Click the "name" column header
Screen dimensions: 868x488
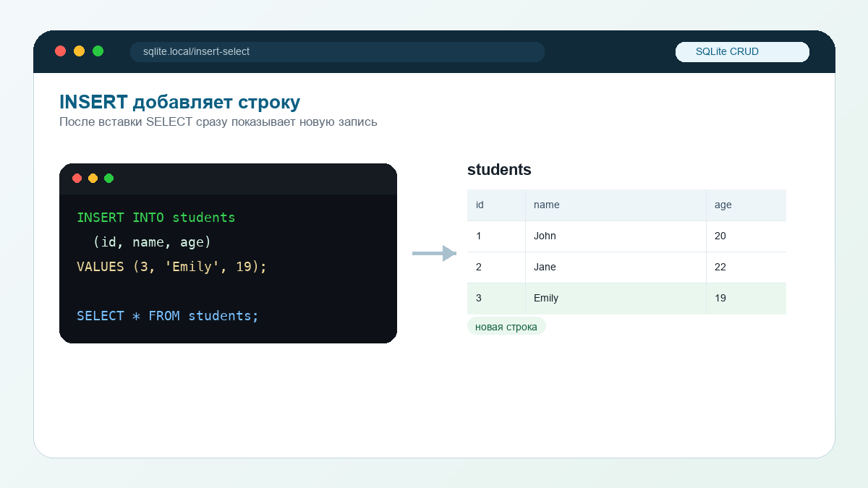click(x=616, y=205)
